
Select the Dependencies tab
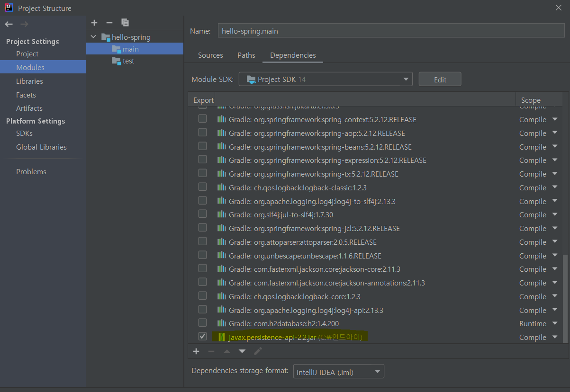pos(293,55)
